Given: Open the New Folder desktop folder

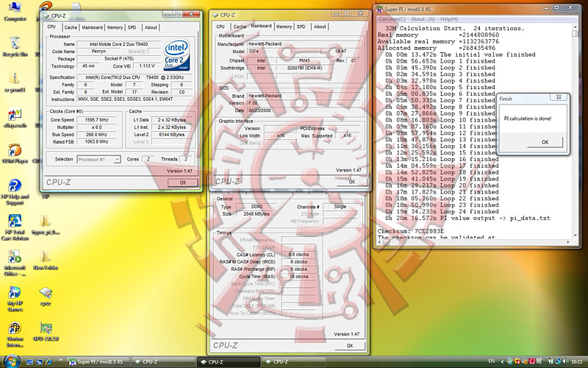Looking at the screenshot, I should tap(46, 261).
